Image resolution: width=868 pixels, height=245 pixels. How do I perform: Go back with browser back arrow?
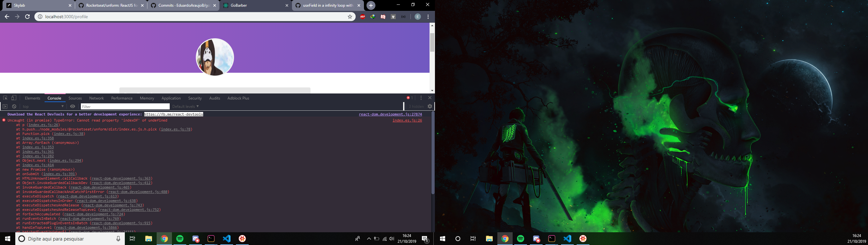pos(7,17)
